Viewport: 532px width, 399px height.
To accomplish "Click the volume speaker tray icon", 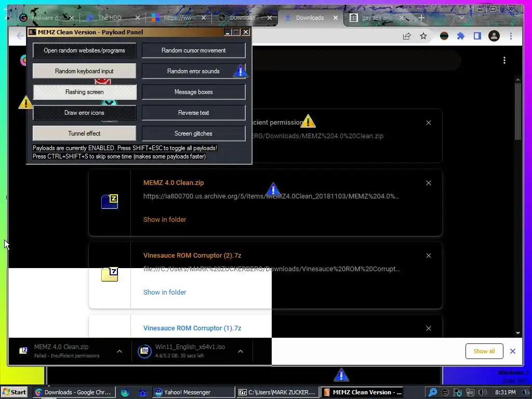I will click(x=483, y=392).
